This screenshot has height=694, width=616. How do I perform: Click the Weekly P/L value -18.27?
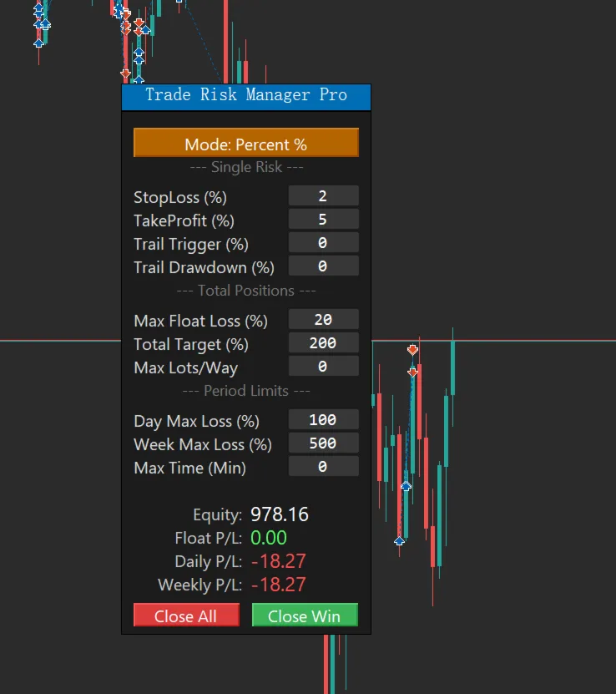(278, 585)
